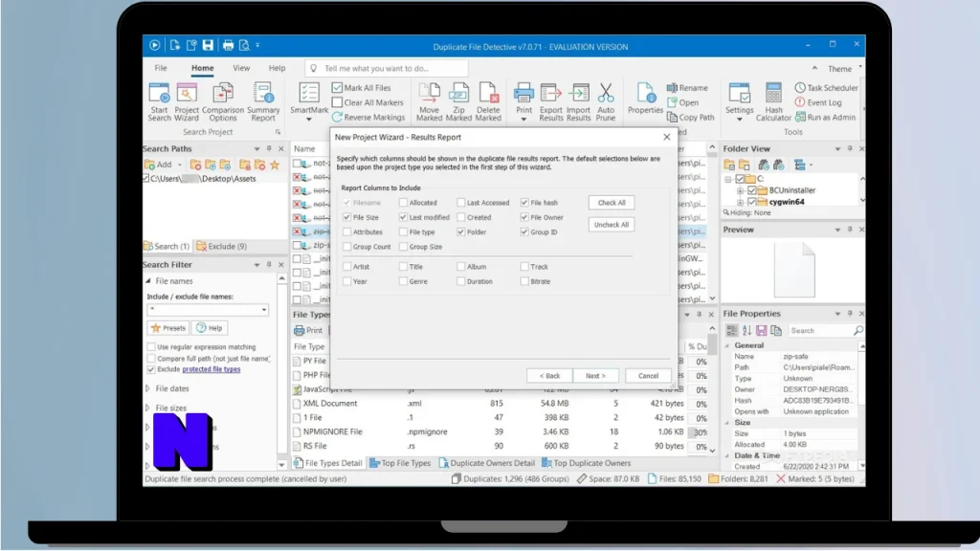Click the Uncheck All button

[612, 225]
